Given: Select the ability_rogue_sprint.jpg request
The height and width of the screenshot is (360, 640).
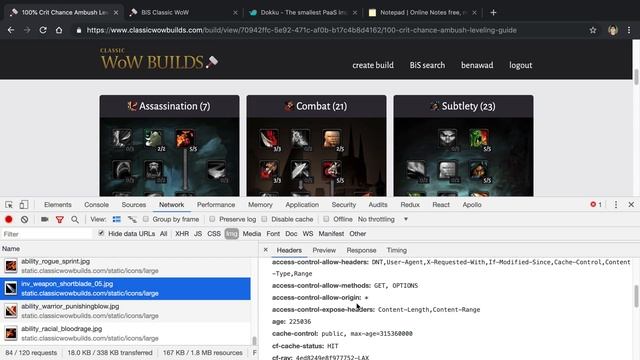Looking at the screenshot, I should tap(125, 266).
